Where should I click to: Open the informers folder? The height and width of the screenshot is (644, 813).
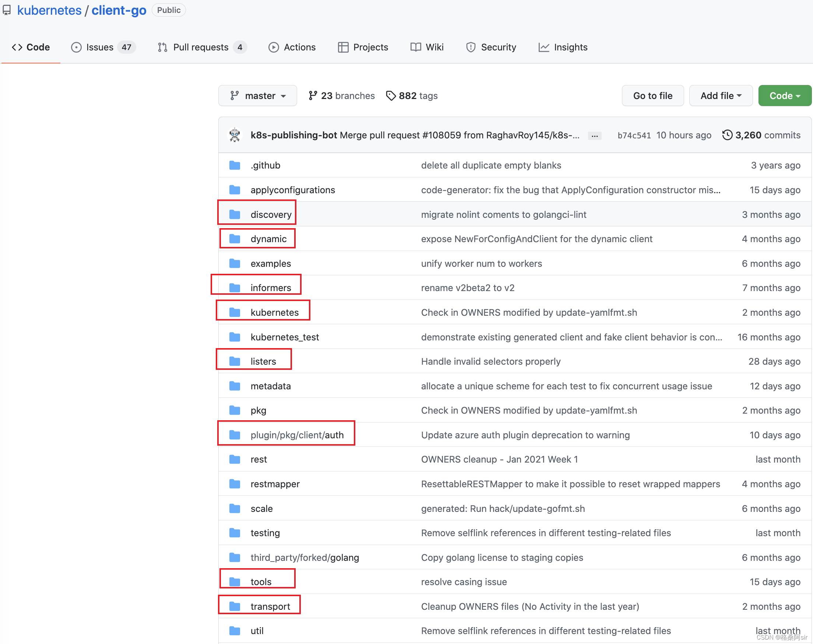point(270,288)
